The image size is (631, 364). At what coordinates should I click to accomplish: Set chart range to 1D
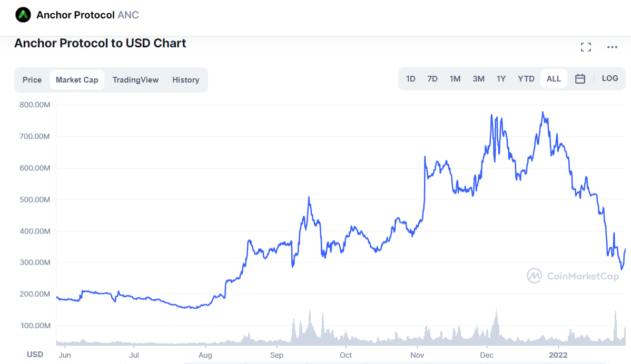pyautogui.click(x=411, y=79)
